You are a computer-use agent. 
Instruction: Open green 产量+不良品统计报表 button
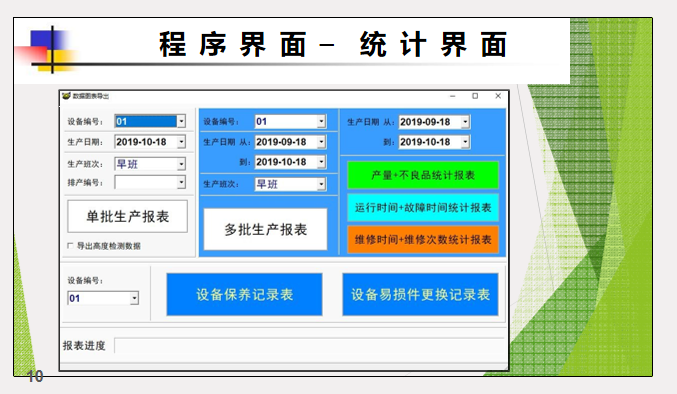[423, 175]
